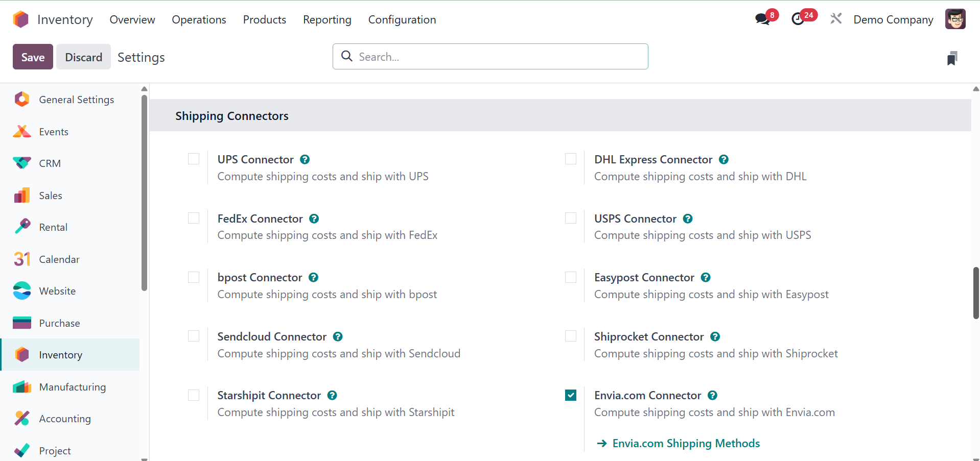Click the Events sidebar icon
This screenshot has width=980, height=461.
click(22, 132)
